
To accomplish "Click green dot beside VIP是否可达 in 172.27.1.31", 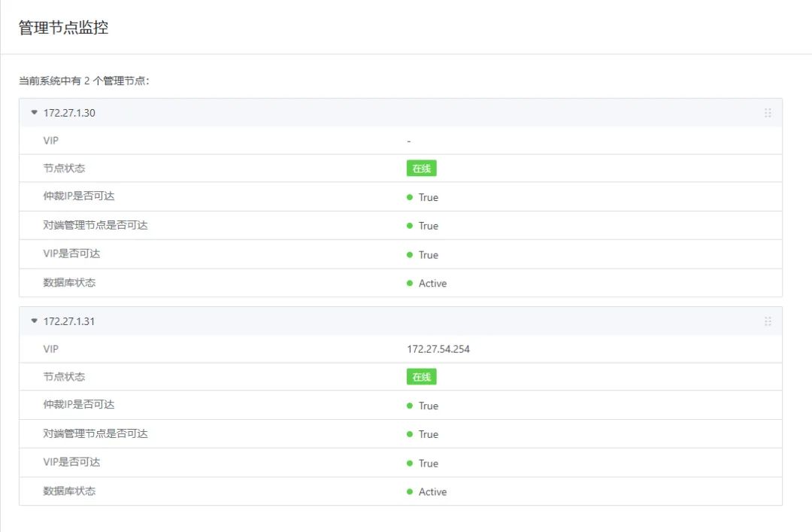I will pos(410,464).
